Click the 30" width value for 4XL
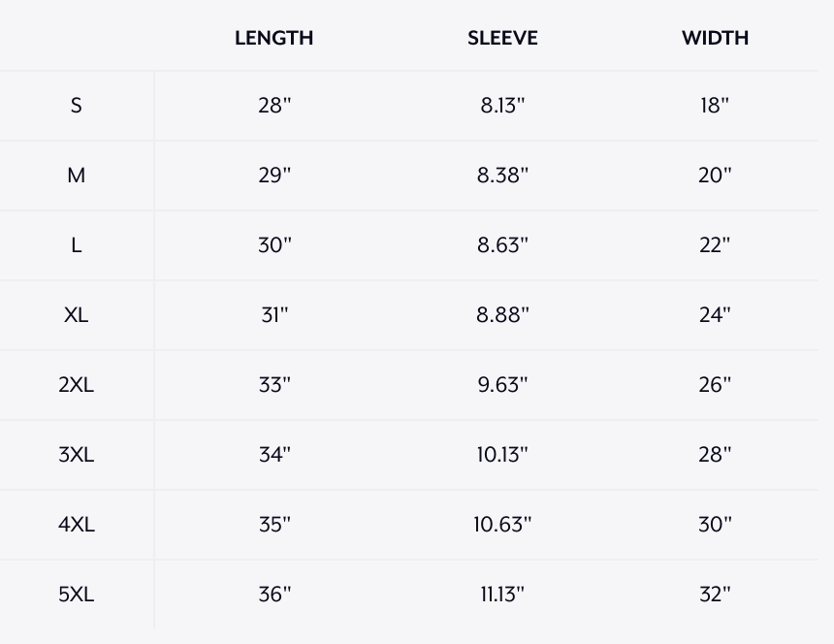This screenshot has height=644, width=834. (x=715, y=525)
